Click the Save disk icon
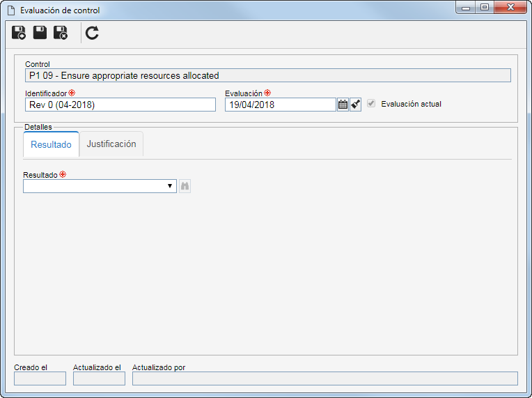This screenshot has height=398, width=532. pyautogui.click(x=40, y=33)
